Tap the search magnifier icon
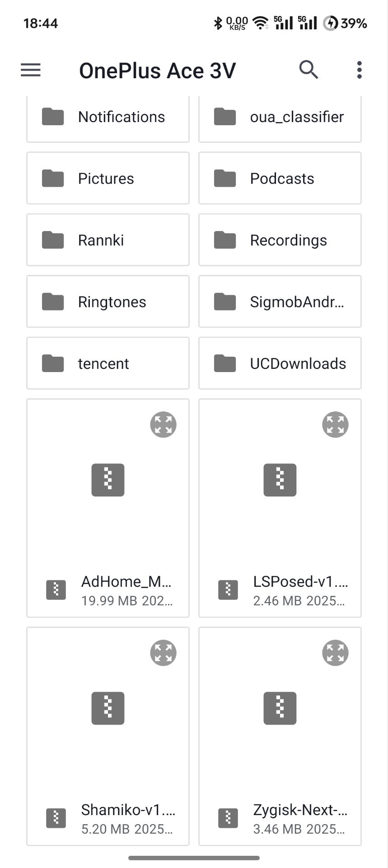 point(309,70)
